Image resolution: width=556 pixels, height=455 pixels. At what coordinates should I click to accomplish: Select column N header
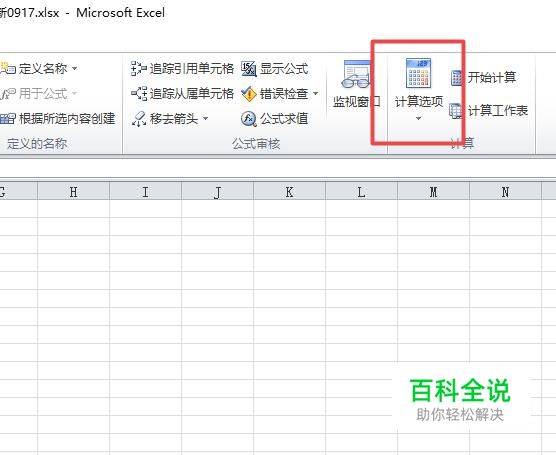505,192
